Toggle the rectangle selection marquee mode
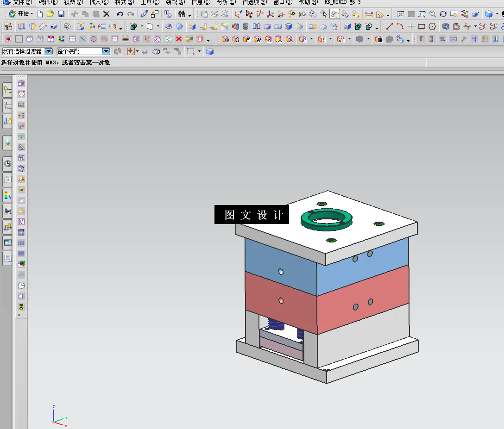The image size is (504, 429). [191, 51]
